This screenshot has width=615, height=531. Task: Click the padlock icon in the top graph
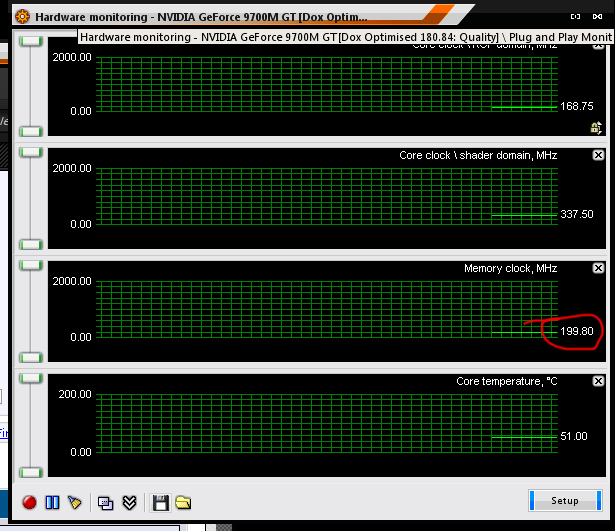coord(596,127)
